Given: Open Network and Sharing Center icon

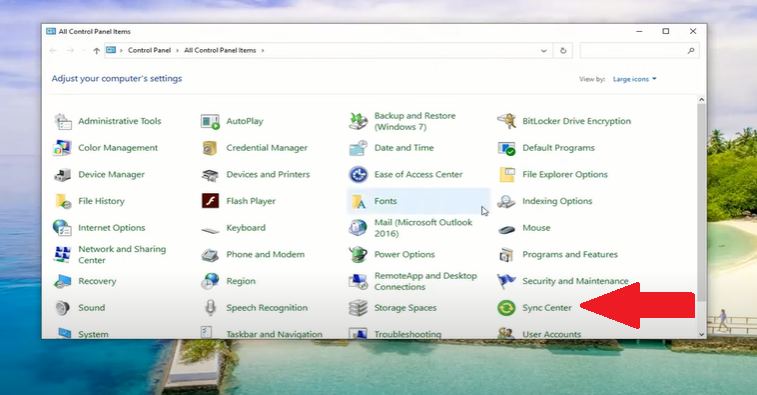Looking at the screenshot, I should [x=63, y=254].
